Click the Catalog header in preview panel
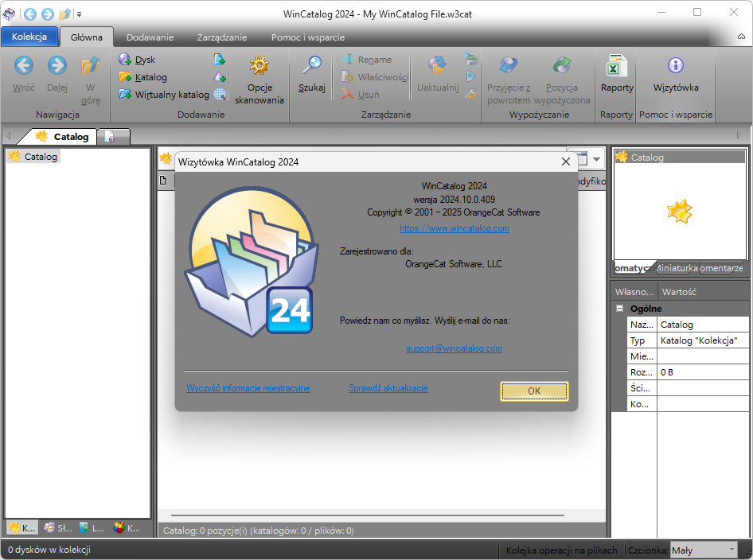 (x=680, y=157)
